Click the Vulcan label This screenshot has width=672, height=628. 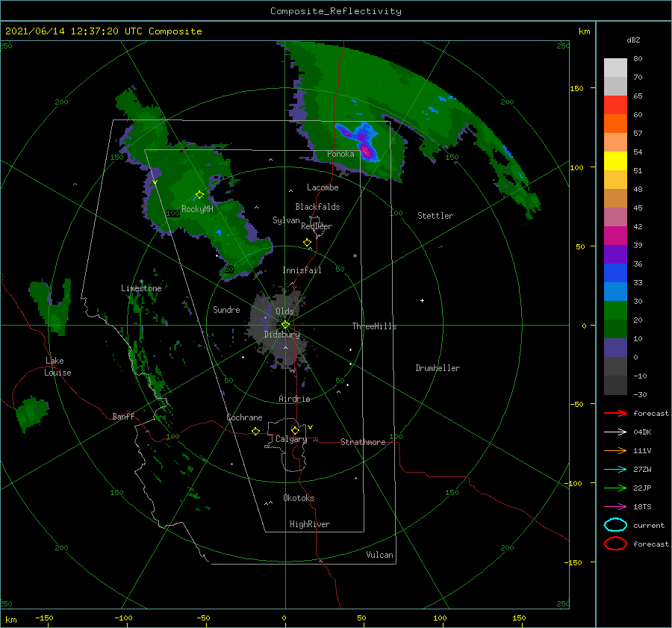coord(380,555)
